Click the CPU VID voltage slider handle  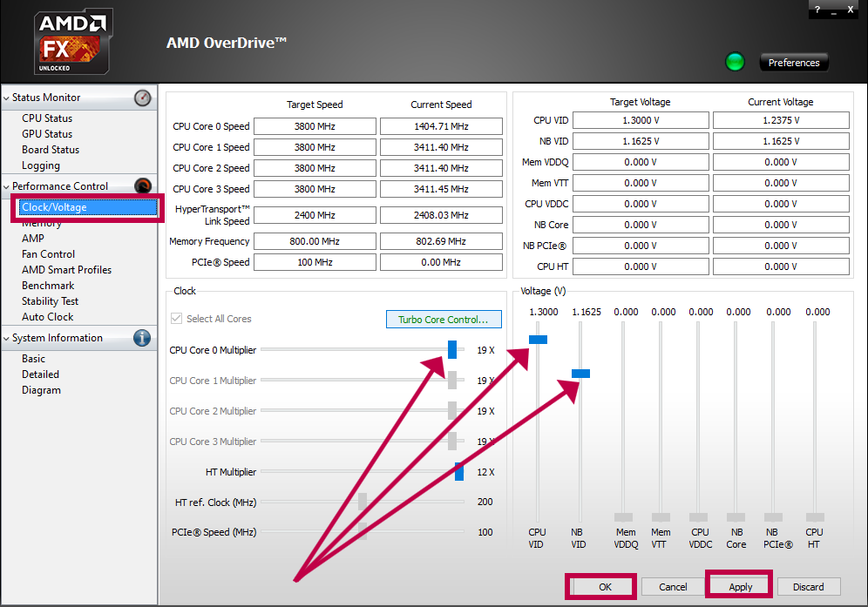coord(538,340)
